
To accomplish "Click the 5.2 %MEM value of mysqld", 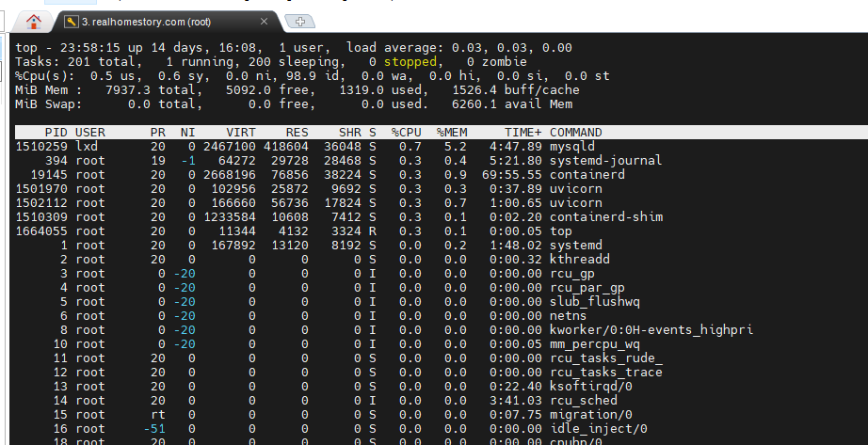I will pyautogui.click(x=456, y=147).
